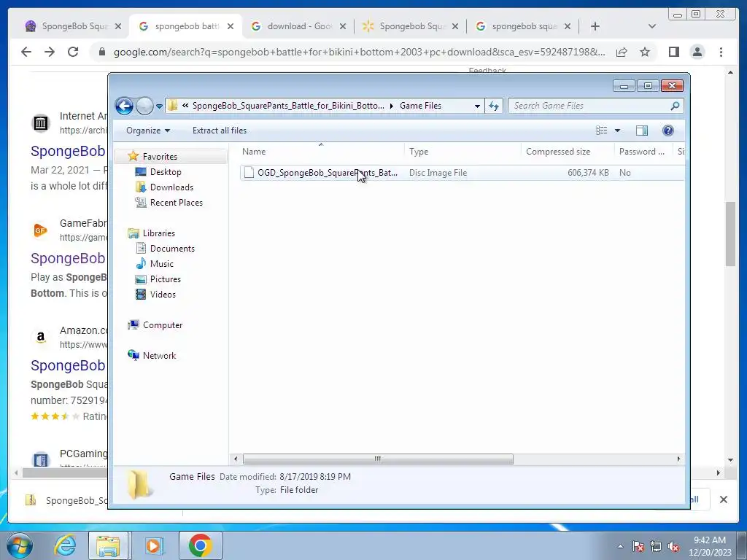Click the Explorer Forward arrow button
The image size is (747, 560).
pyautogui.click(x=144, y=106)
